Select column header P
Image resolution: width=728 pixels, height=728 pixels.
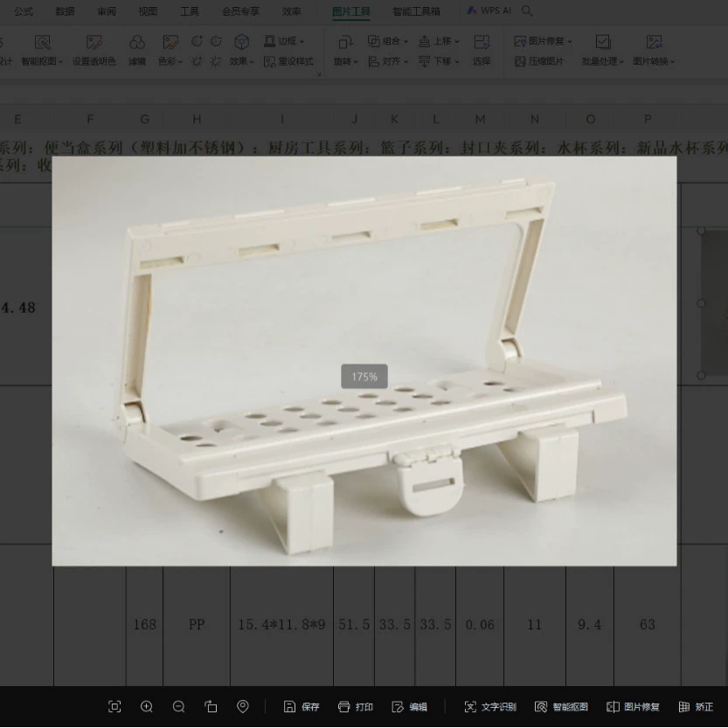[x=648, y=120]
